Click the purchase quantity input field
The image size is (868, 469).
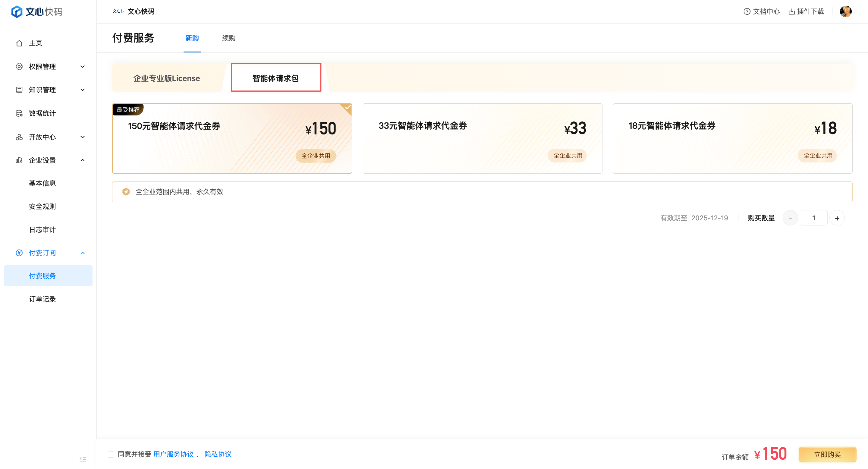[x=813, y=218]
